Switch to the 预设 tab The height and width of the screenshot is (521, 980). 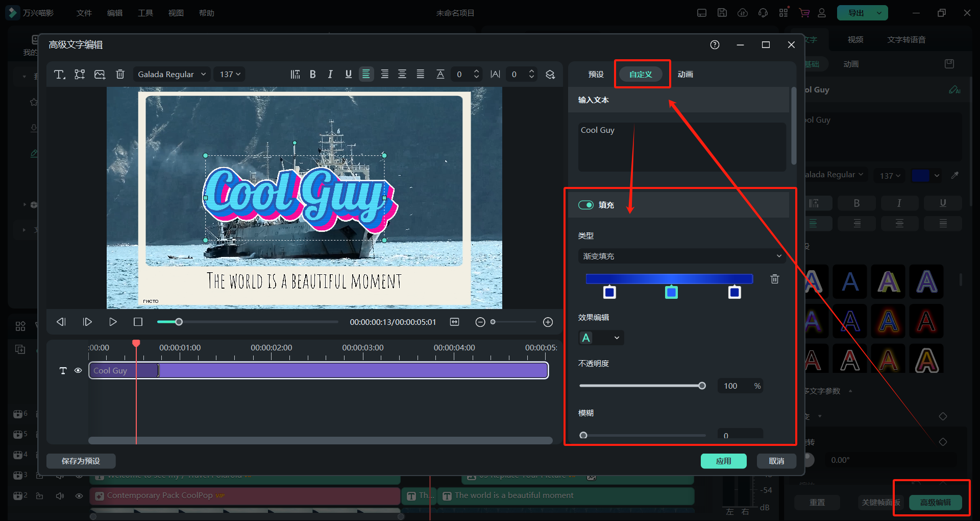click(596, 75)
